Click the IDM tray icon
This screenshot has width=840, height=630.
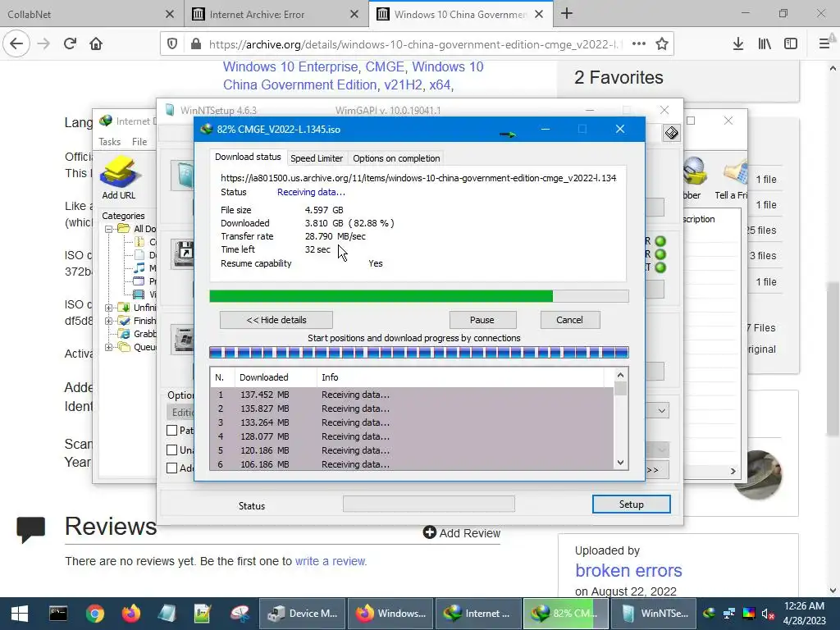click(710, 614)
